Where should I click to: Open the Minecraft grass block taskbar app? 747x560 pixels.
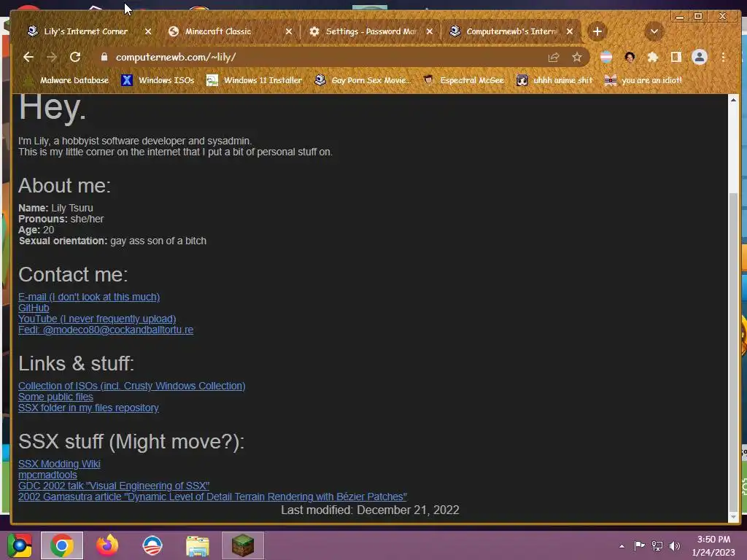(243, 545)
